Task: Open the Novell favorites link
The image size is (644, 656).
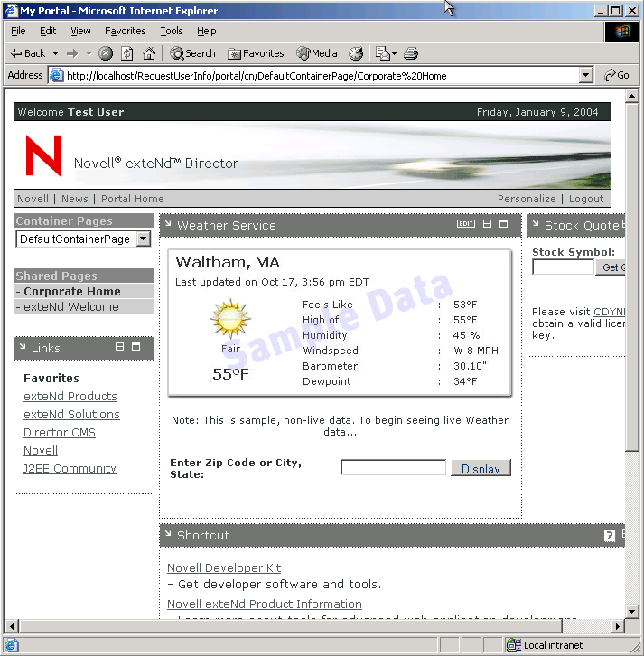Action: tap(41, 450)
